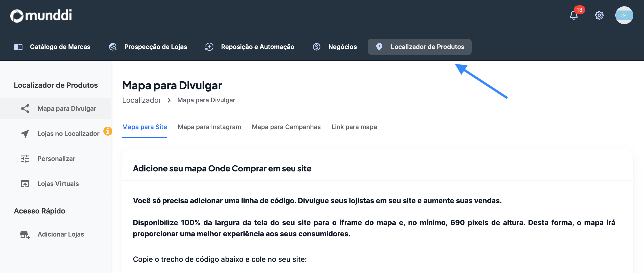Click the Lojas no Localizador navigation arrow icon
Image resolution: width=644 pixels, height=273 pixels.
click(x=25, y=133)
